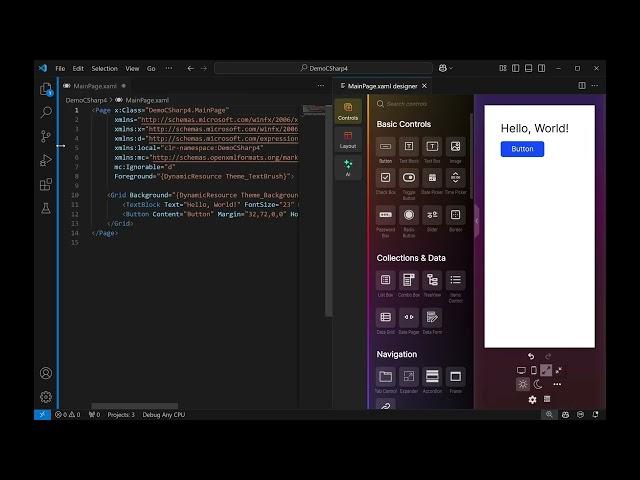Click the blue Button in preview

[522, 149]
